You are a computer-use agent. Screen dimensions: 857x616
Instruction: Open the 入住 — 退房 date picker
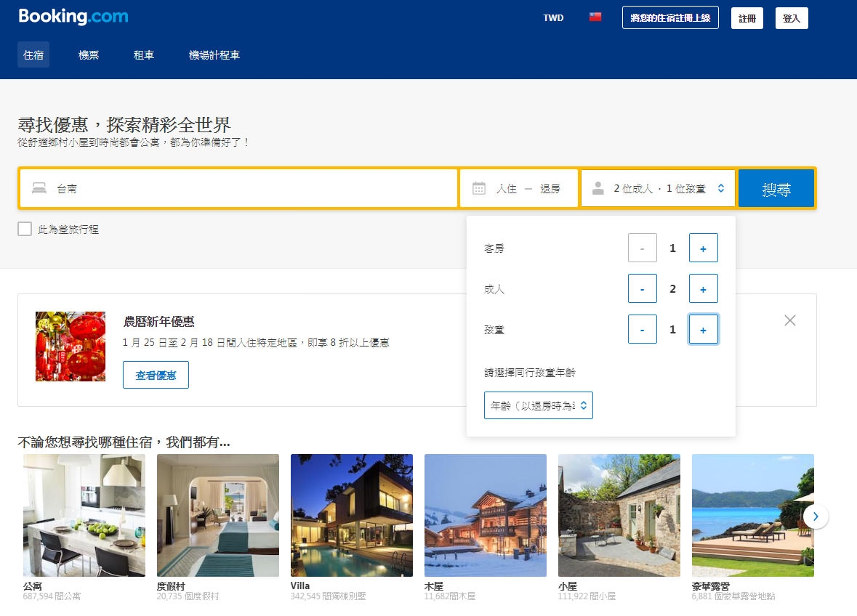[519, 188]
